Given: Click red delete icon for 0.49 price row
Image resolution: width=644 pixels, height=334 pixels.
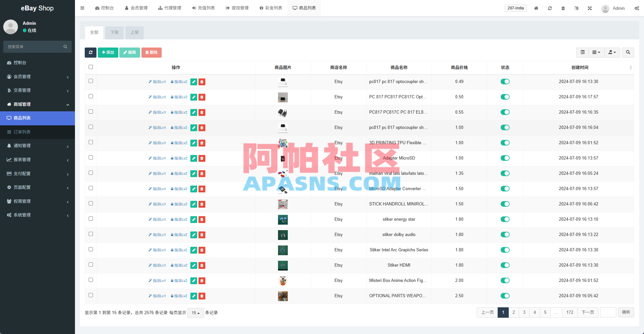Looking at the screenshot, I should [202, 82].
